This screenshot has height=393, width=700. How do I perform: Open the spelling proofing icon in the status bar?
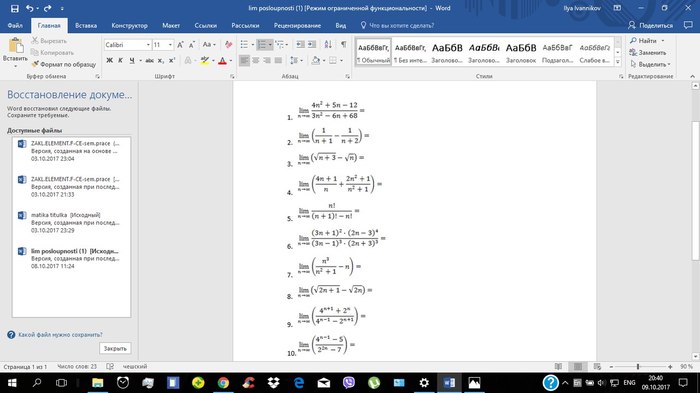pyautogui.click(x=110, y=367)
